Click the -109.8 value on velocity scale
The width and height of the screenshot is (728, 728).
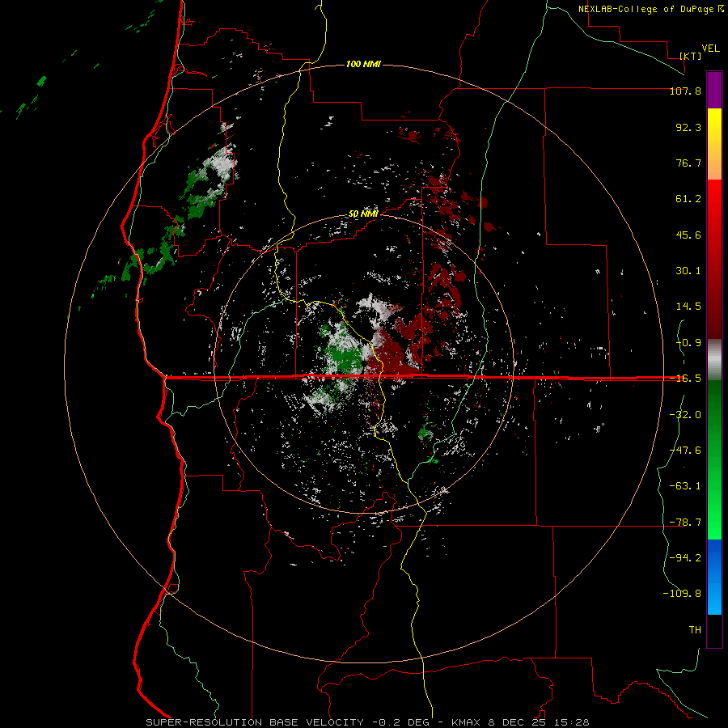pyautogui.click(x=682, y=594)
